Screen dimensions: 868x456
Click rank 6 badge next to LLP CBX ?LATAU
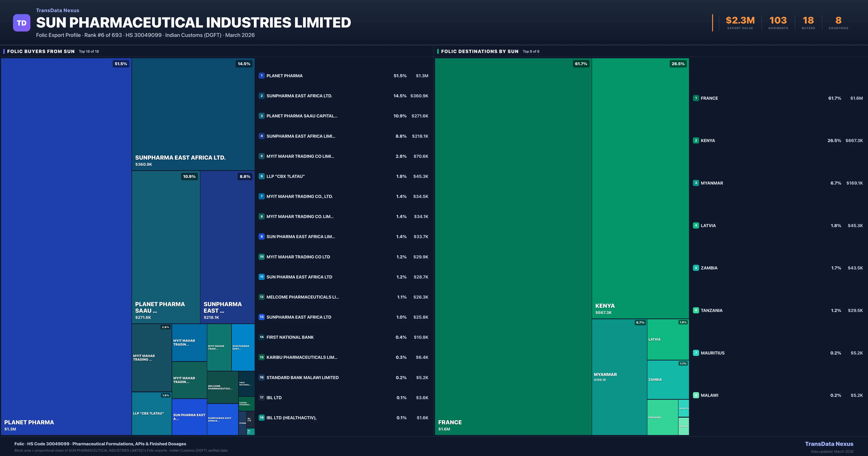(261, 176)
